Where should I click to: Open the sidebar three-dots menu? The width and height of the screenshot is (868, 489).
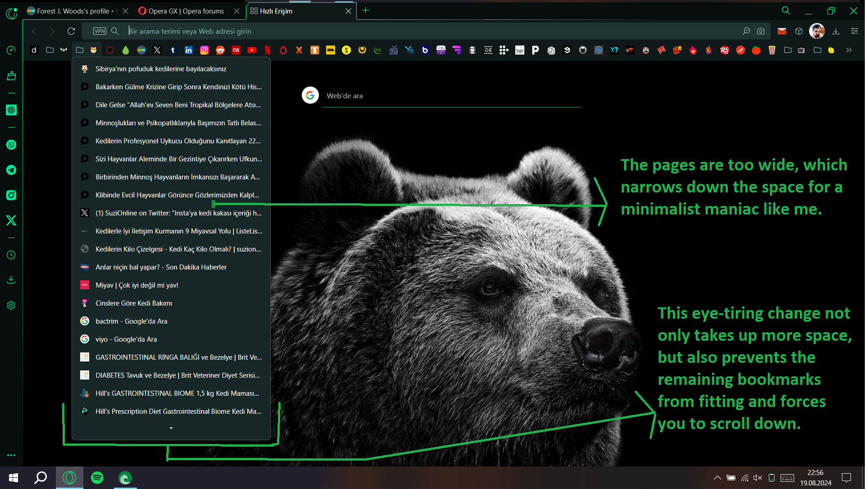(11, 455)
